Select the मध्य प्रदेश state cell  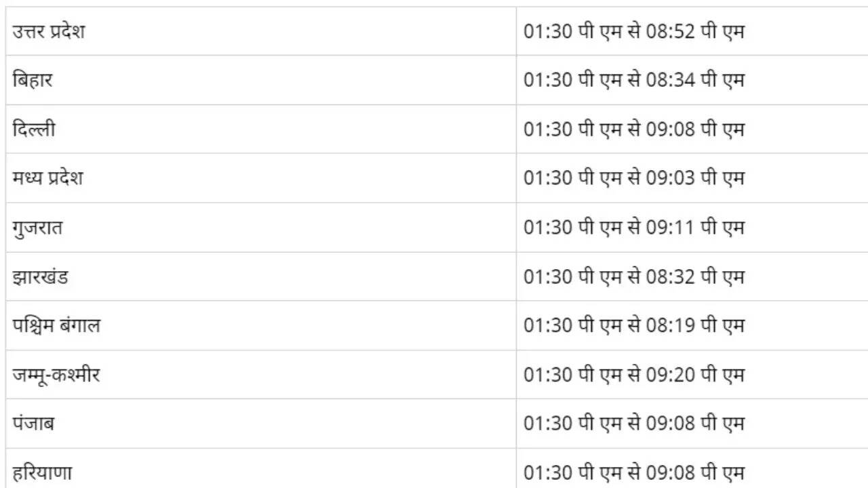[x=48, y=178]
